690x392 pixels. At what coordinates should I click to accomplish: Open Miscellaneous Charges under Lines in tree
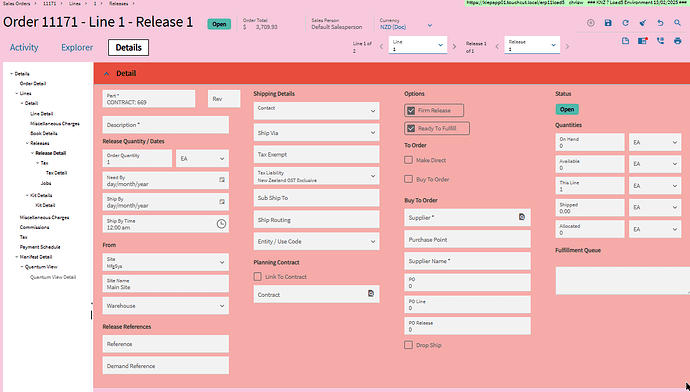[x=55, y=124]
